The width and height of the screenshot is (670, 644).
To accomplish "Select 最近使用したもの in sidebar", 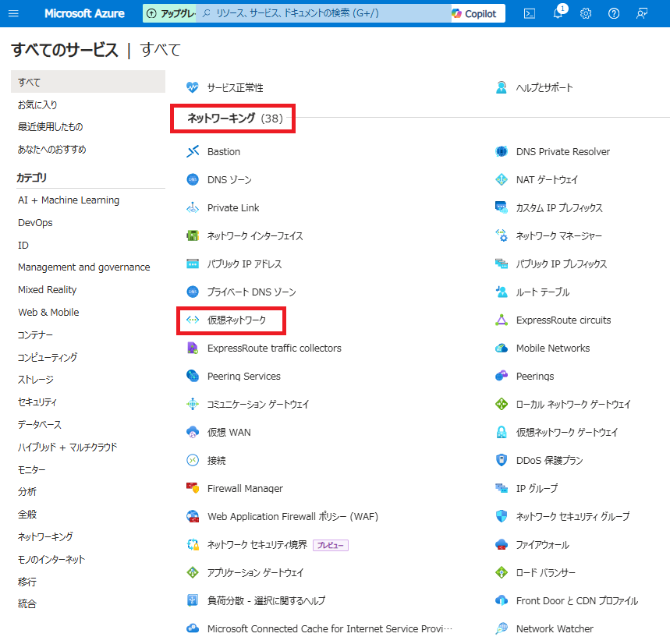I will pyautogui.click(x=50, y=127).
